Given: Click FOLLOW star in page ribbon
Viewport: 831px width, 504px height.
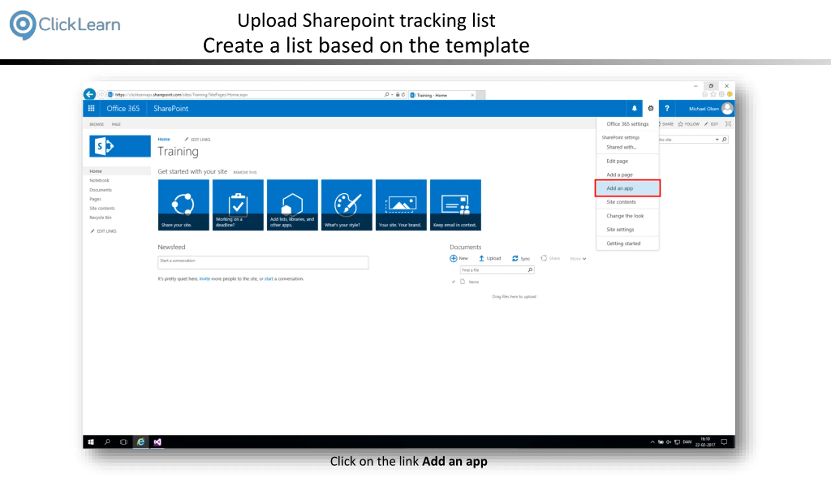Looking at the screenshot, I should click(x=689, y=124).
